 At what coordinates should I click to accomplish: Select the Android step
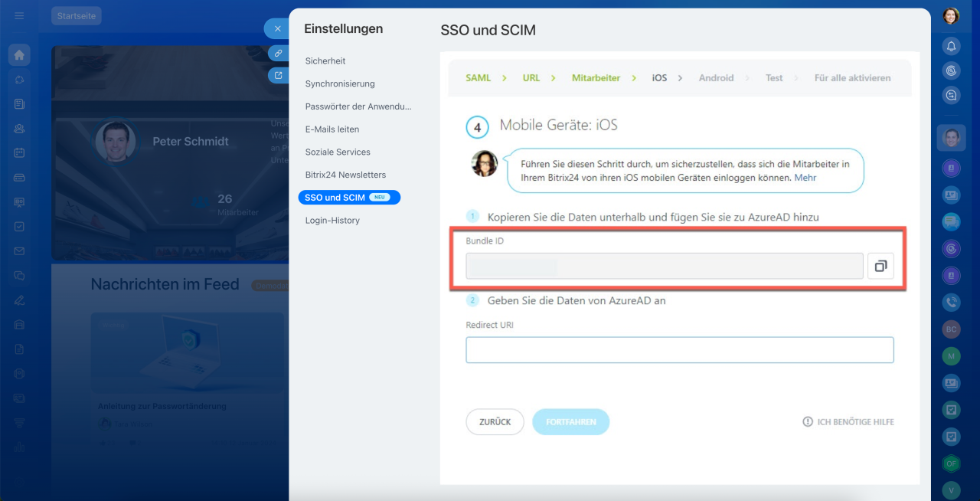pyautogui.click(x=716, y=78)
